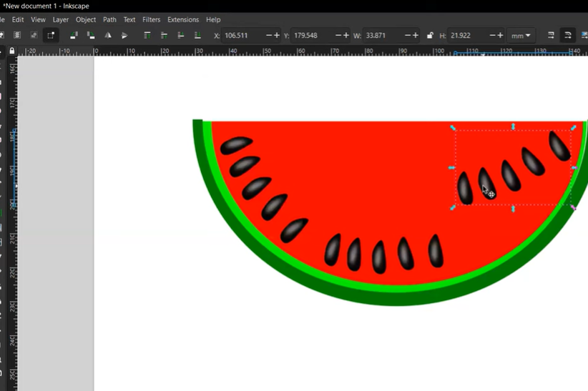
Task: Flip selection vertically using toolbar icon
Action: tap(124, 35)
